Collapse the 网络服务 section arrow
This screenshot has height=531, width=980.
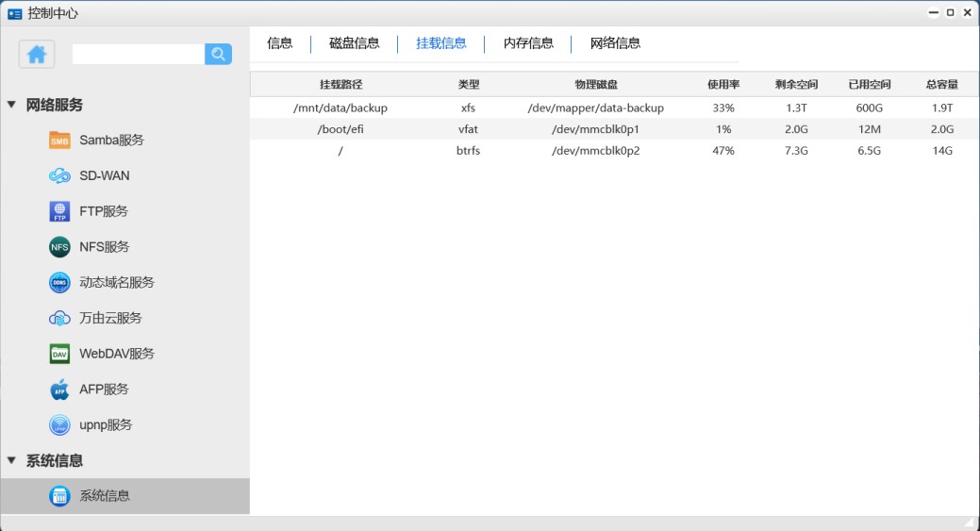(11, 105)
